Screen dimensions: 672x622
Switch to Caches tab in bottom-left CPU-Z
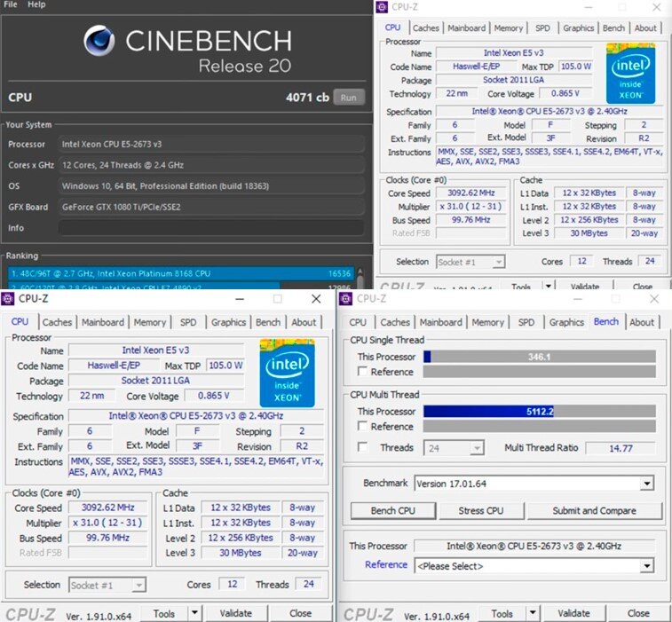pyautogui.click(x=57, y=322)
